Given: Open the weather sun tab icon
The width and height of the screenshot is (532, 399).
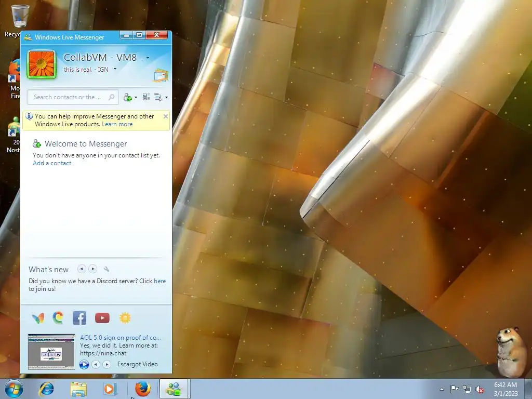Looking at the screenshot, I should [x=125, y=318].
